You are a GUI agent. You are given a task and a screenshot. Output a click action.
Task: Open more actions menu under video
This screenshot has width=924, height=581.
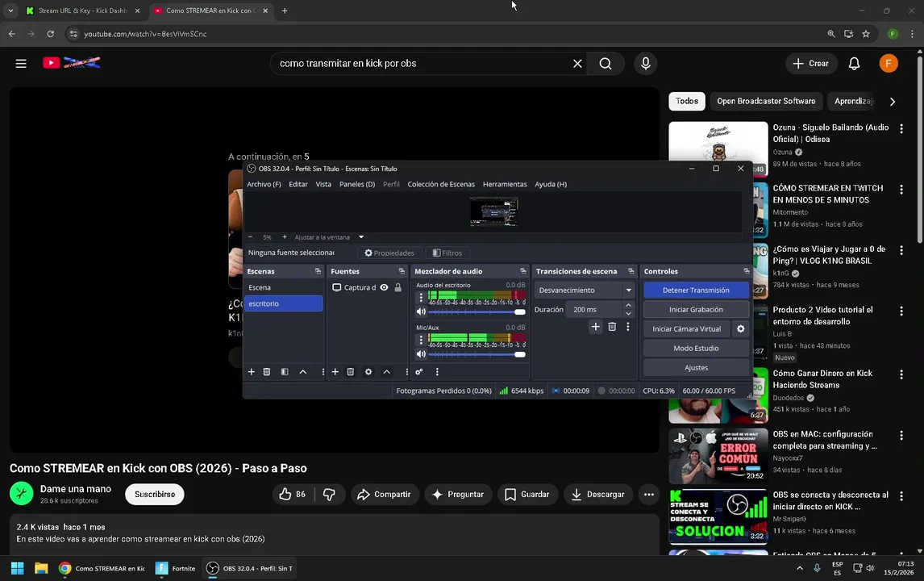coord(649,495)
